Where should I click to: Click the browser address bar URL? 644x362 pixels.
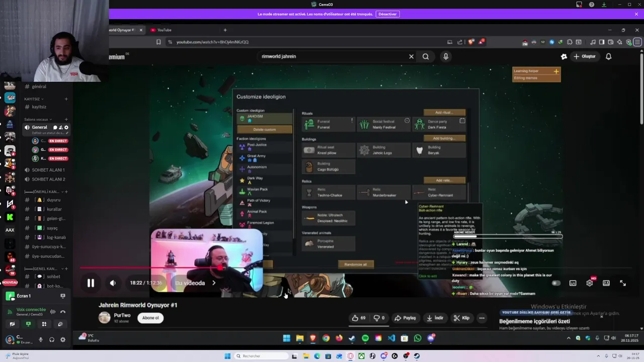pos(212,42)
